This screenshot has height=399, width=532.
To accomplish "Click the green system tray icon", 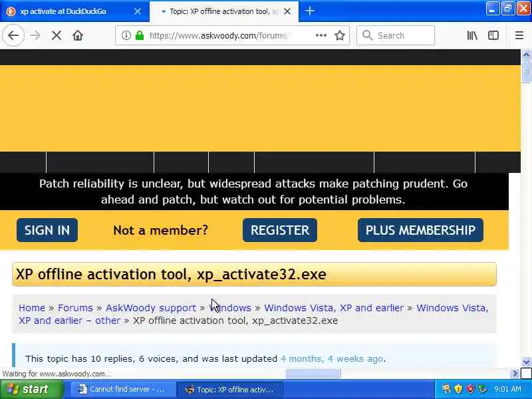I will pos(481,389).
